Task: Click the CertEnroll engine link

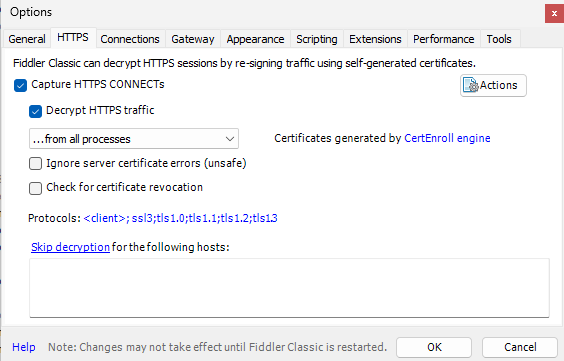Action: click(x=447, y=138)
